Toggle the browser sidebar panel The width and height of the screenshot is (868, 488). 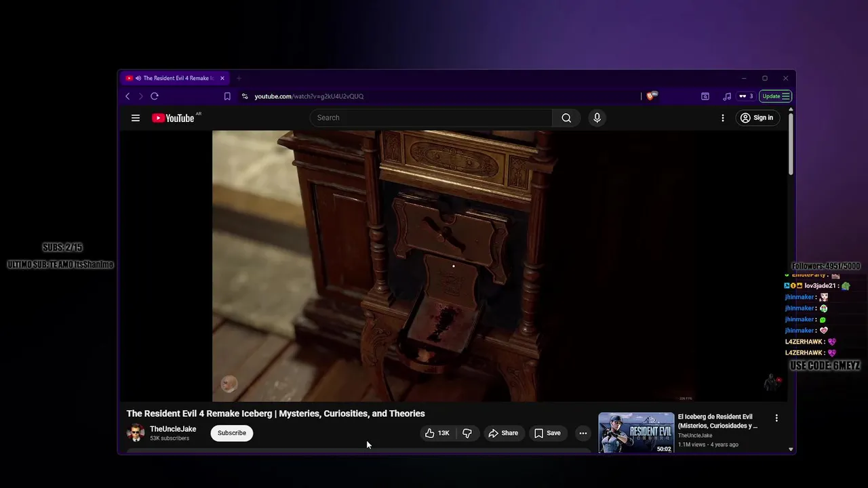[x=705, y=96]
